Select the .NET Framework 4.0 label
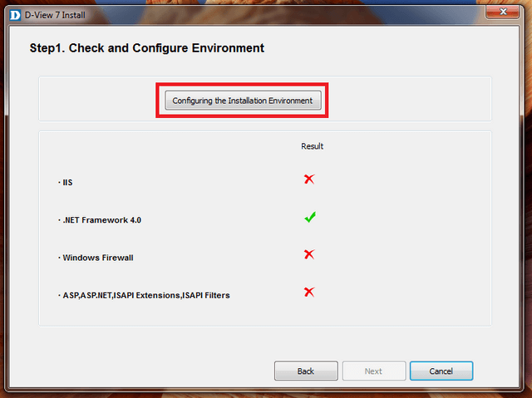This screenshot has height=398, width=532. (96, 220)
